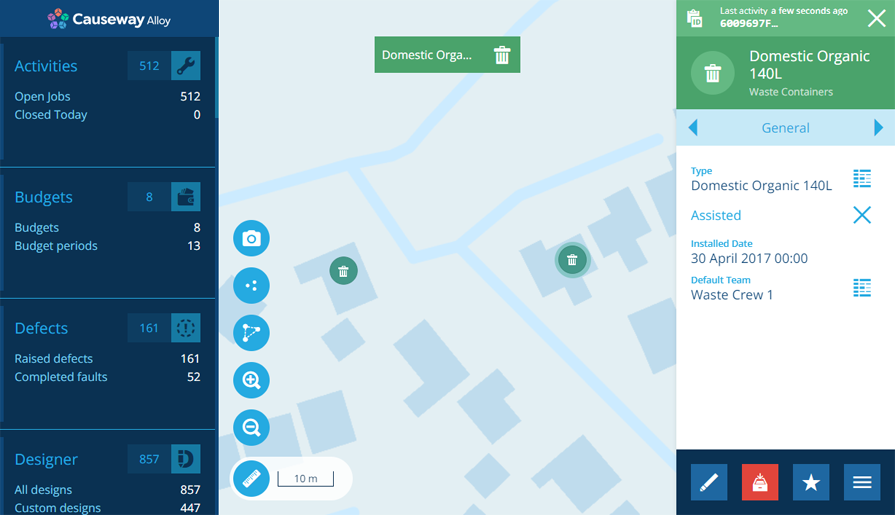The image size is (895, 515).
Task: Open the hamburger menu button
Action: (x=862, y=482)
